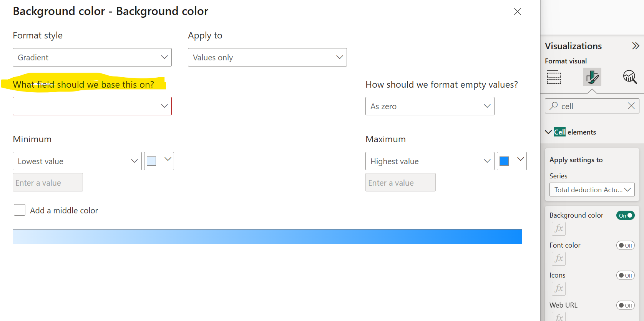The image size is (644, 321).
Task: Turn off Background color toggle
Action: [x=626, y=215]
